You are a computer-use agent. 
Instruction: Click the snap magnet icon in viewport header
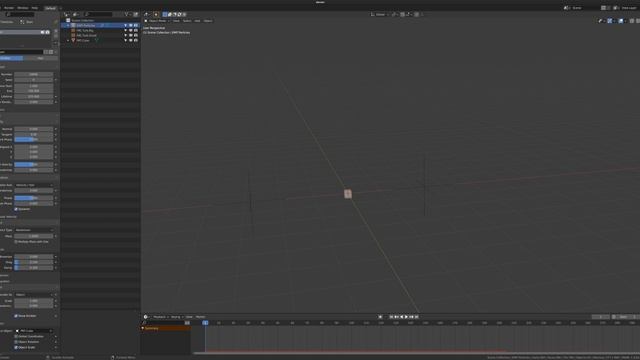402,14
